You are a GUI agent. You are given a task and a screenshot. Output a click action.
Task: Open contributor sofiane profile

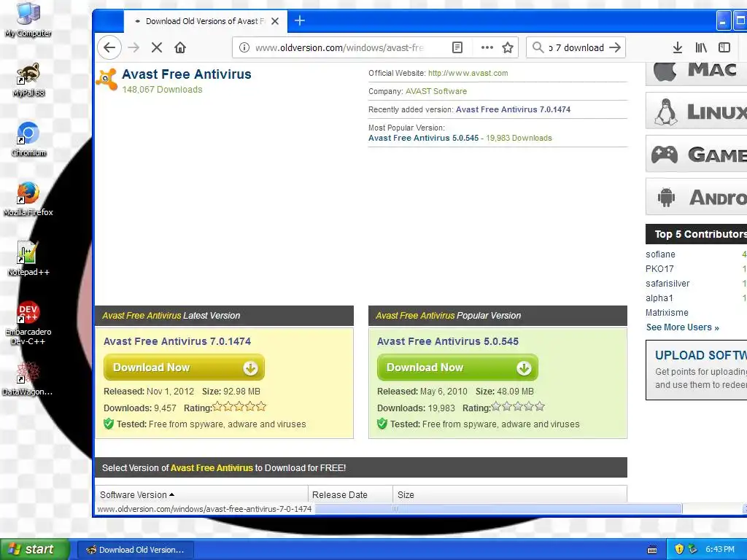click(x=660, y=254)
